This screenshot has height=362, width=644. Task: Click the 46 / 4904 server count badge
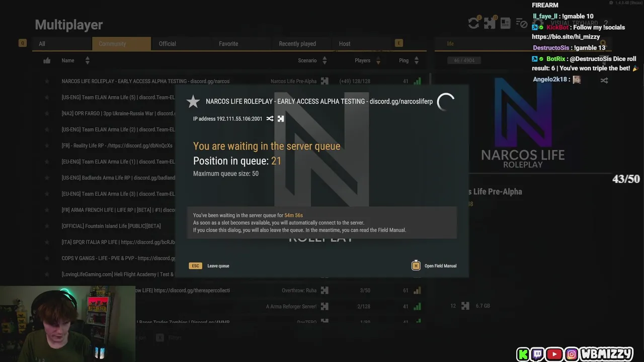[464, 60]
